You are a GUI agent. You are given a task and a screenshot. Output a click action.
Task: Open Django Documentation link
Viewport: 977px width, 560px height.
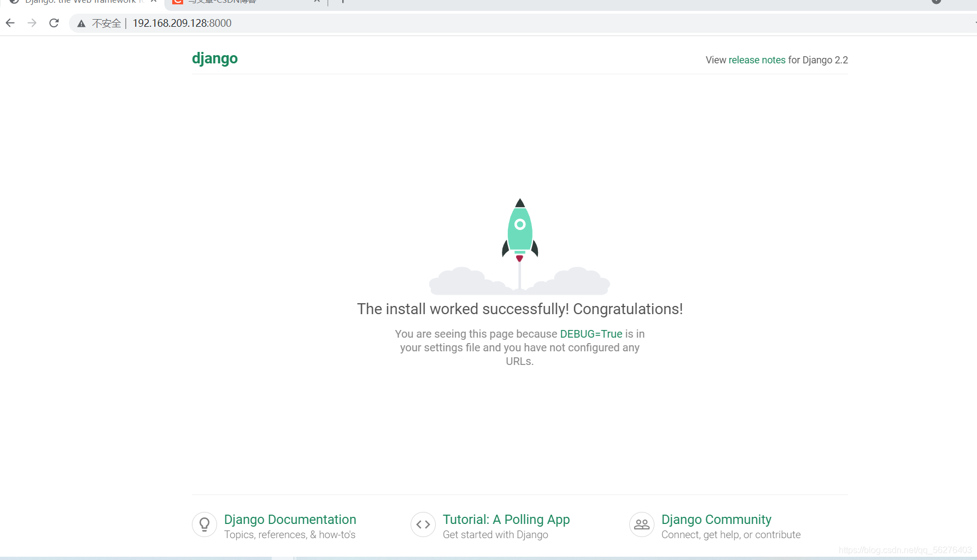(290, 520)
